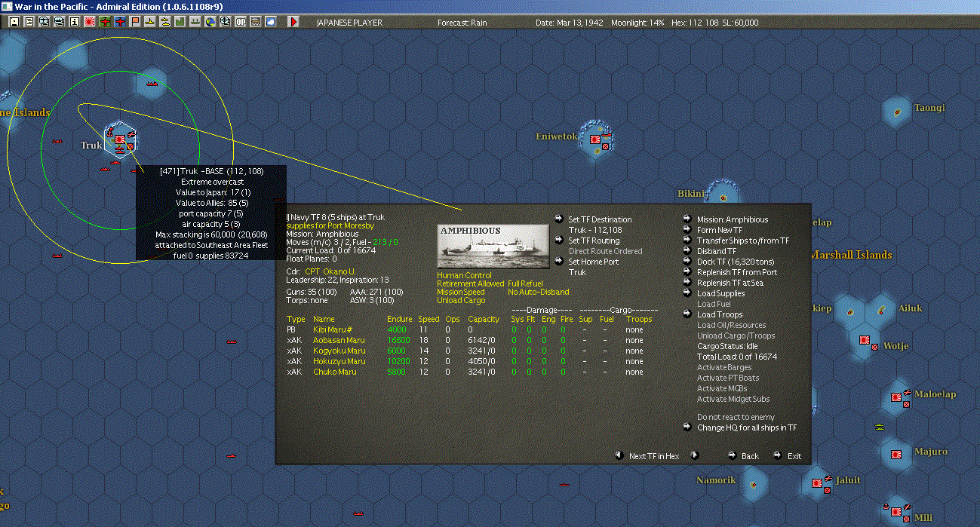Select the Wotje base flag on map
Screen dimensions: 980x527
pos(865,339)
